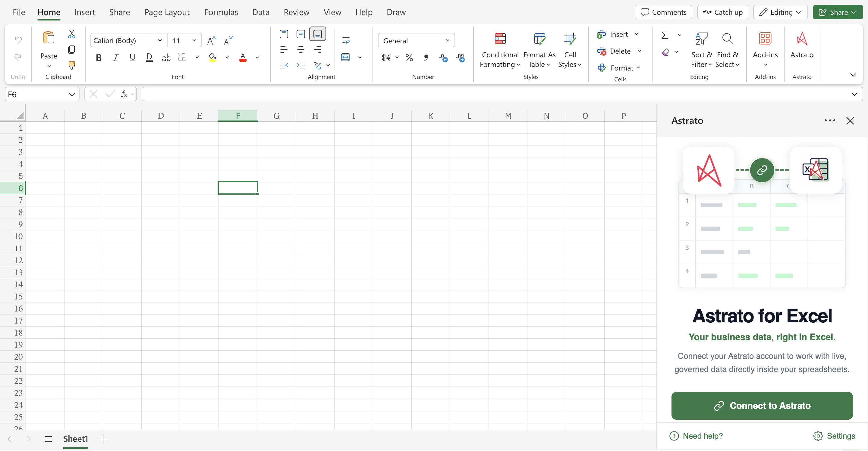Click the Redo icon

[18, 57]
